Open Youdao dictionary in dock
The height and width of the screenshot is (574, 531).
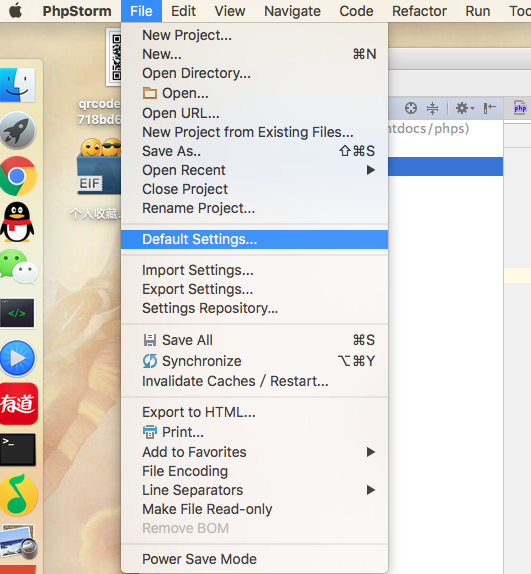tap(19, 404)
